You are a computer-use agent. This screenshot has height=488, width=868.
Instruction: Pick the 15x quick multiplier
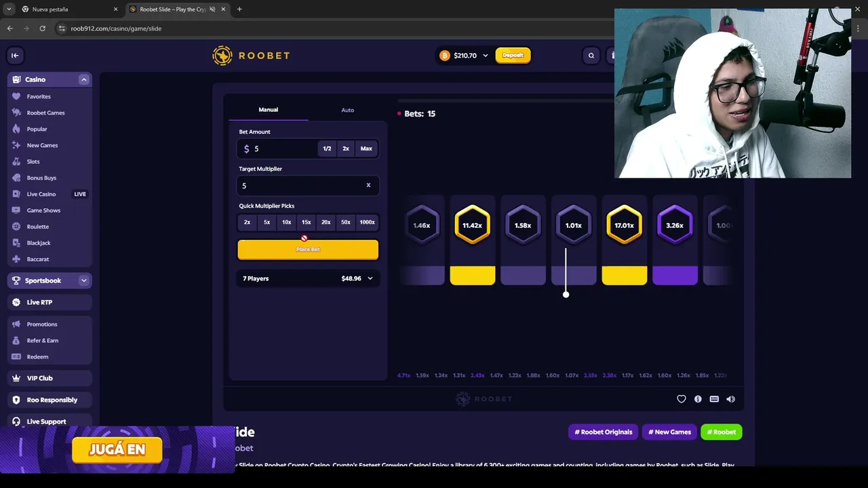(307, 222)
